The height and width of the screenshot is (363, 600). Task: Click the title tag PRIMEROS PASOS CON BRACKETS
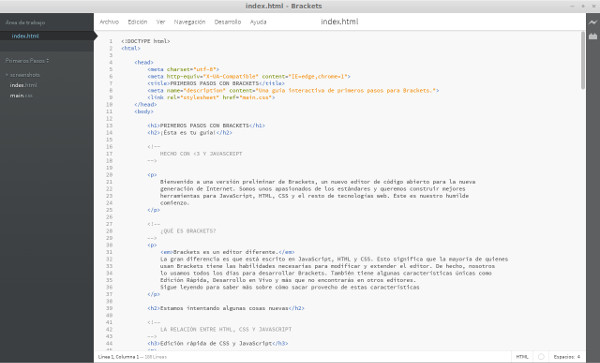pos(216,83)
